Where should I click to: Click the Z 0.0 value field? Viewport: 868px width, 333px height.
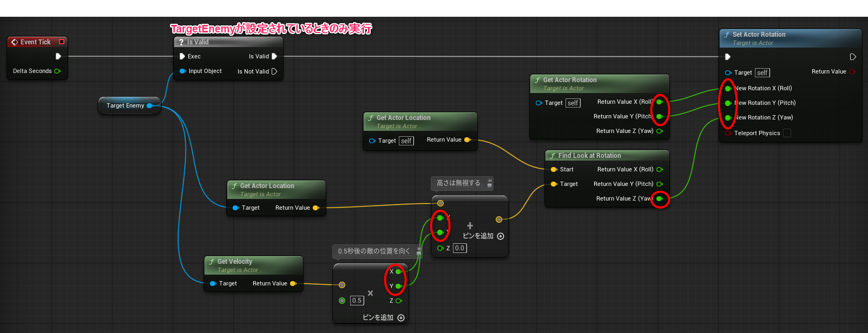tap(459, 248)
